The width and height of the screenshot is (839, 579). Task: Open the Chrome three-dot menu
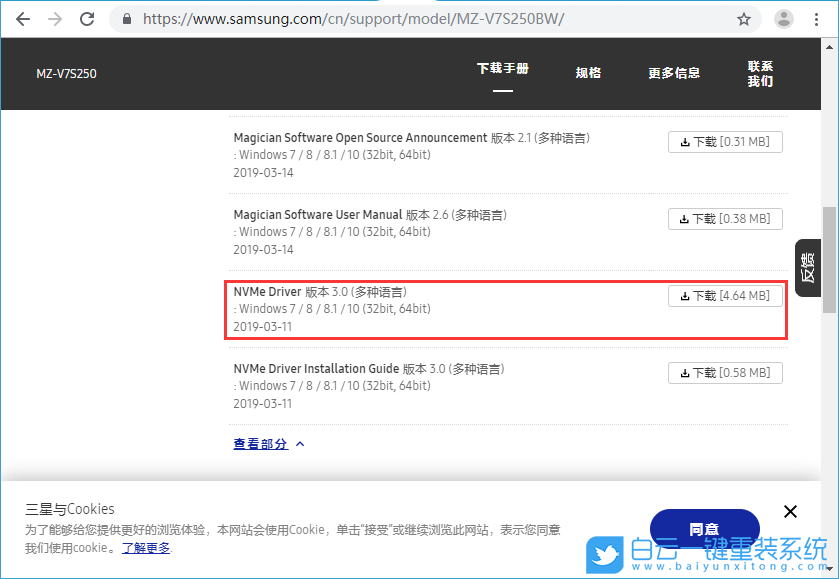pyautogui.click(x=816, y=18)
